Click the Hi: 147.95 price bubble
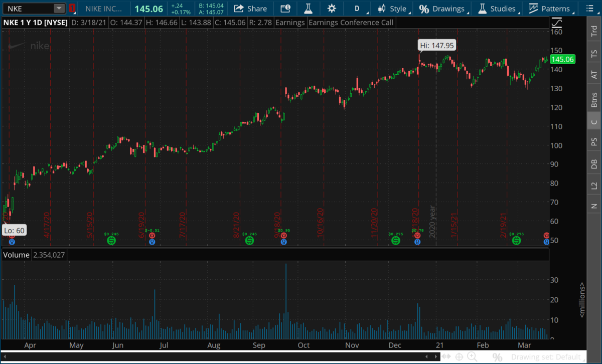This screenshot has width=602, height=364. click(437, 46)
